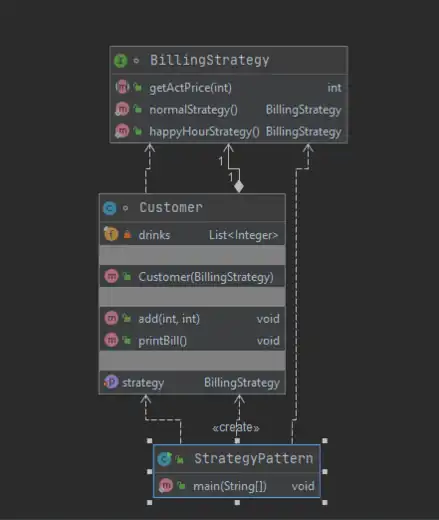Click the green interface icon beside BillingStrategy

tap(121, 61)
